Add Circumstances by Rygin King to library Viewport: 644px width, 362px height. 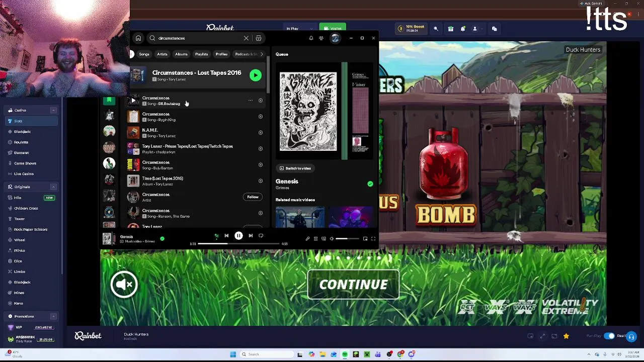point(261,117)
